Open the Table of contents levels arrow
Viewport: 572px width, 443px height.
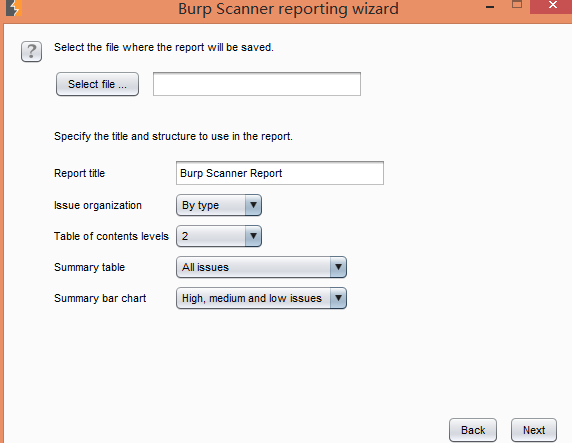(253, 236)
